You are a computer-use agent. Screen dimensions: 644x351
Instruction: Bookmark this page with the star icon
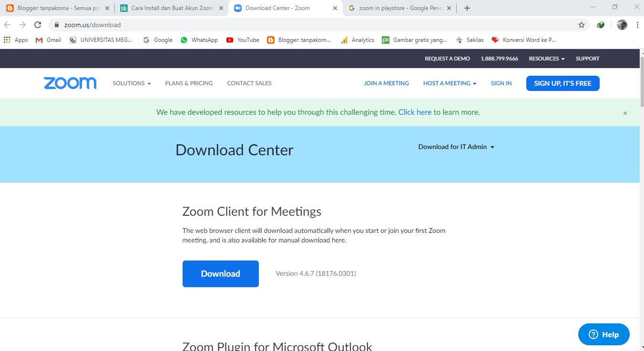click(x=582, y=25)
